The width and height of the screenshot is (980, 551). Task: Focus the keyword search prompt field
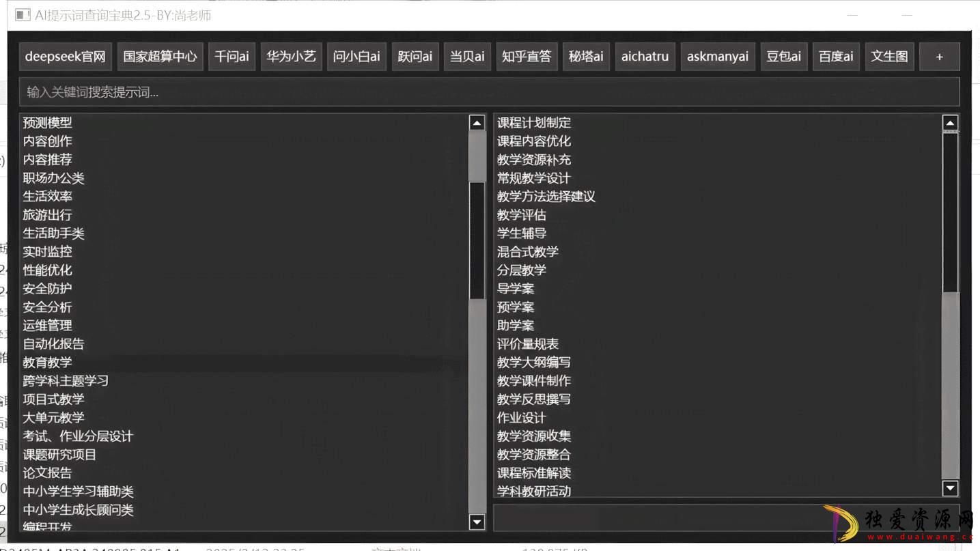pyautogui.click(x=489, y=91)
